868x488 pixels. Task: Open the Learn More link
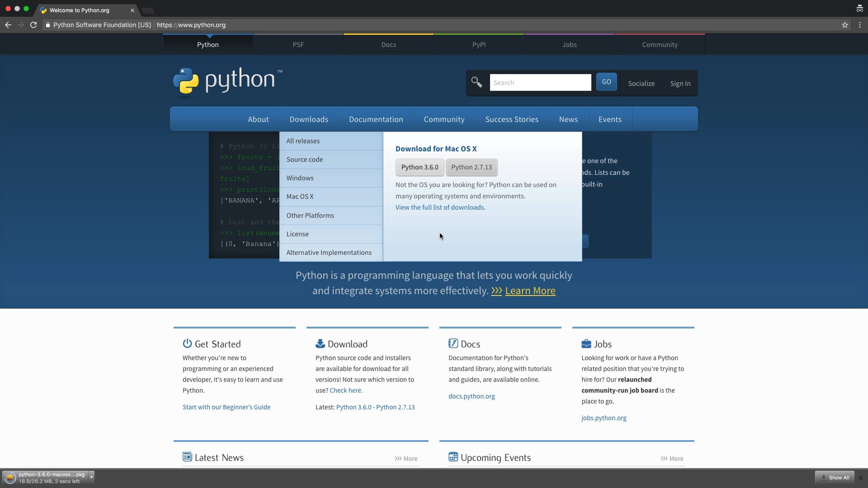[530, 291]
